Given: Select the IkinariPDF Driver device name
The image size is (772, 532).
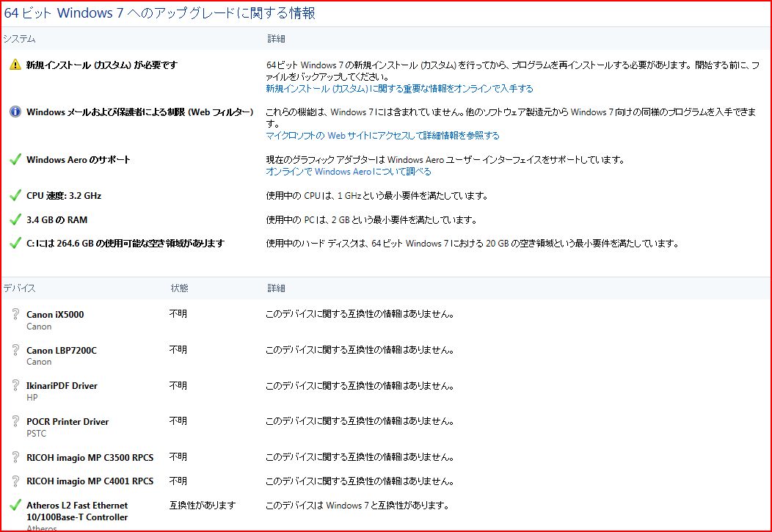Looking at the screenshot, I should [x=62, y=386].
